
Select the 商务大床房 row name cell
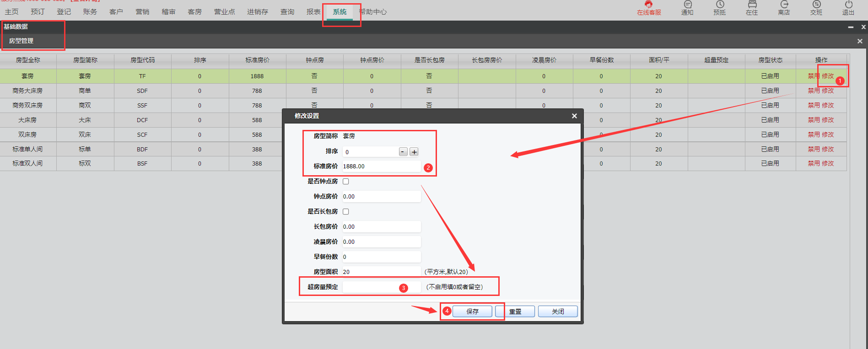[27, 91]
